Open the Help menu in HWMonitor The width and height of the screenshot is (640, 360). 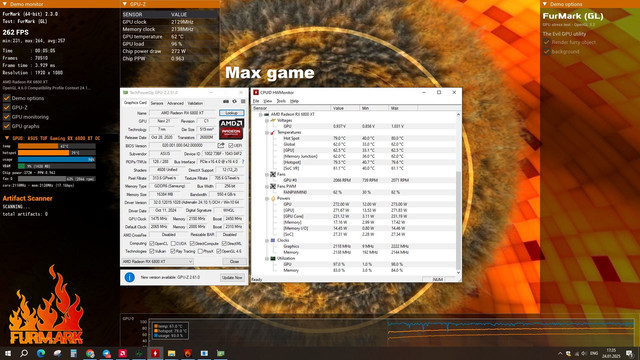coord(294,101)
